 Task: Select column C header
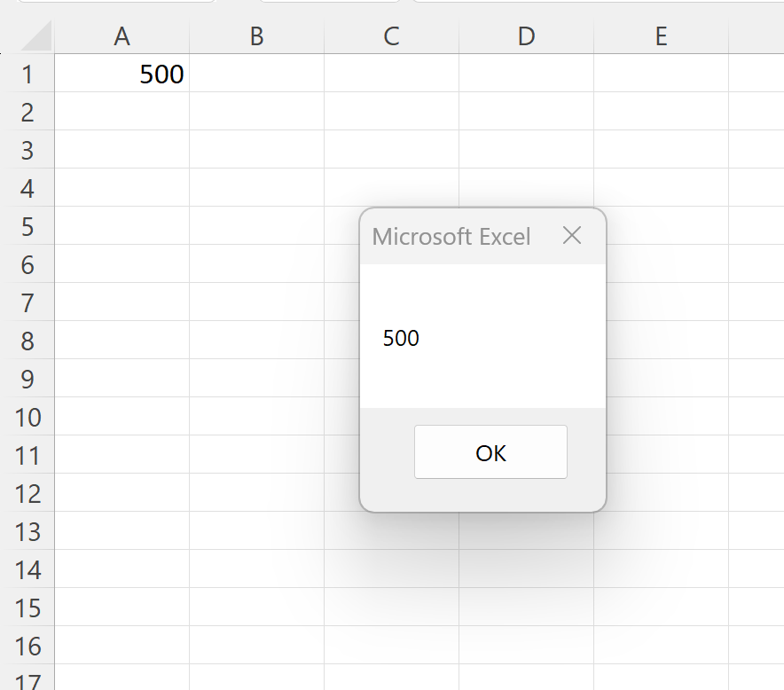[391, 36]
